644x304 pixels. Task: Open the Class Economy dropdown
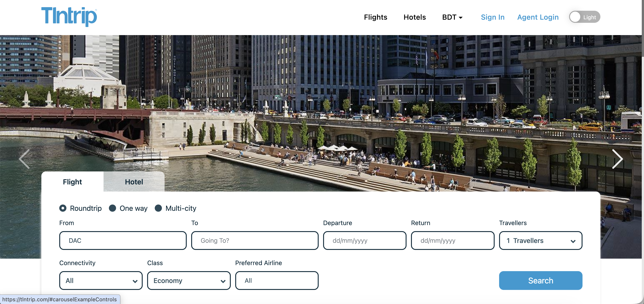click(189, 281)
